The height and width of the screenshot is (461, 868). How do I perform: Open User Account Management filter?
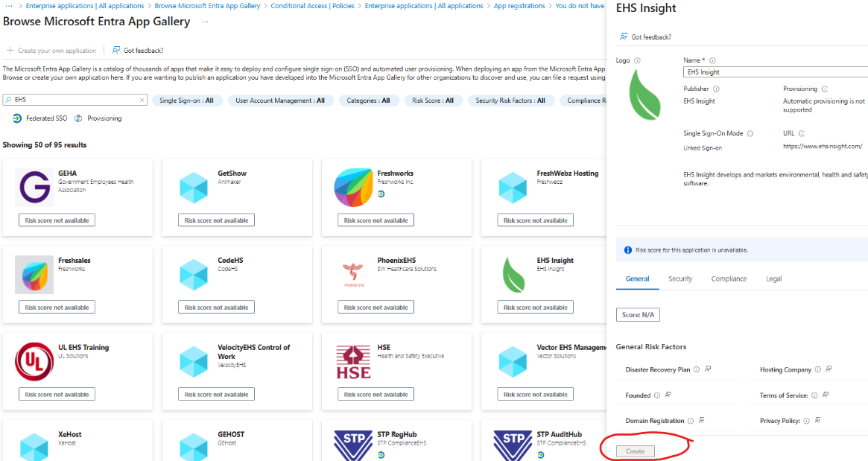(x=280, y=101)
